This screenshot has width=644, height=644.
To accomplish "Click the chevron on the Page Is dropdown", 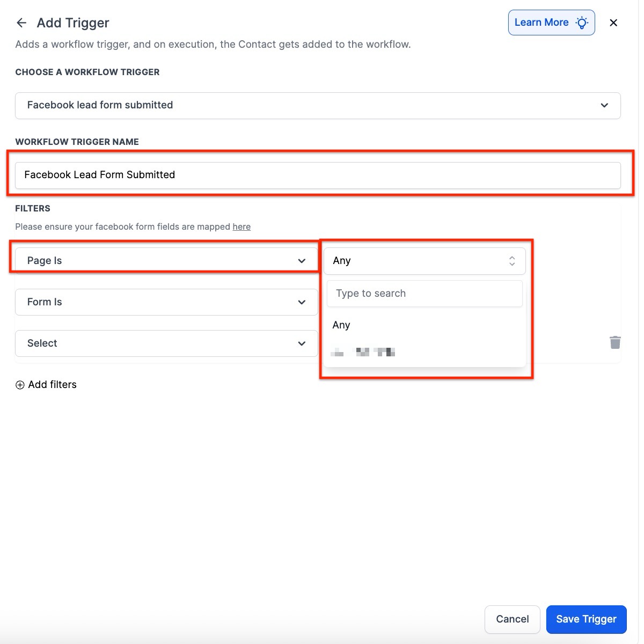I will [302, 261].
